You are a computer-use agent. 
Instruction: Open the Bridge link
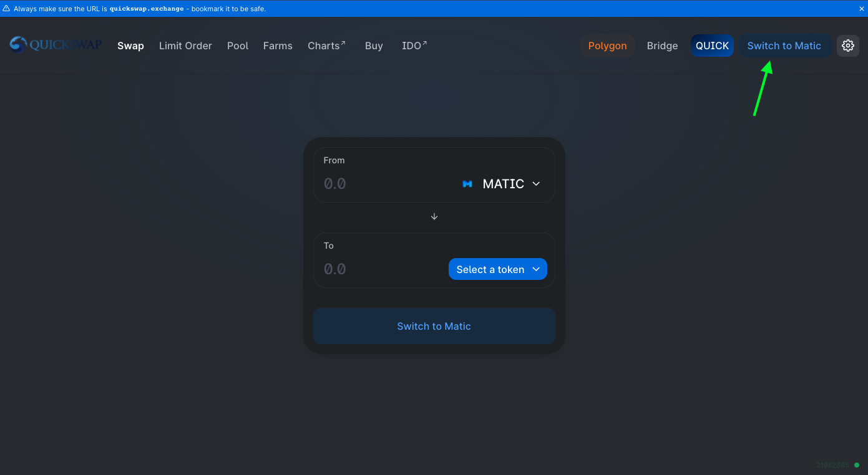coord(662,46)
